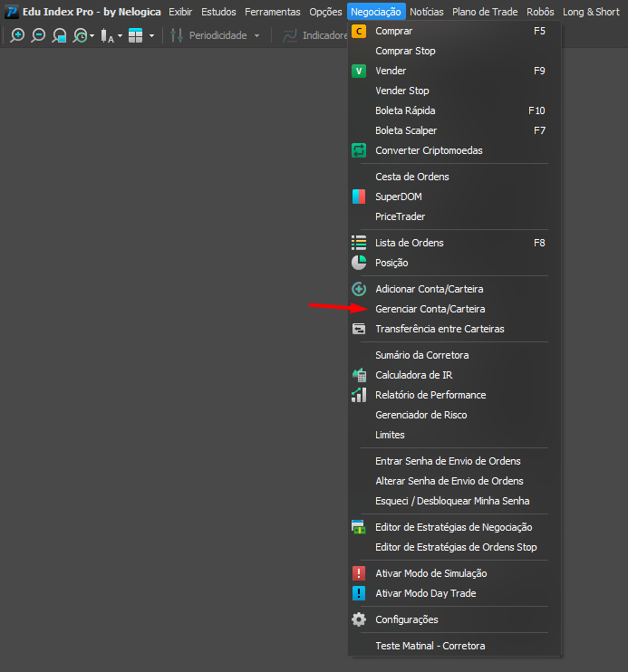Click the candlestick chart type icon
The height and width of the screenshot is (672, 628).
tap(107, 35)
